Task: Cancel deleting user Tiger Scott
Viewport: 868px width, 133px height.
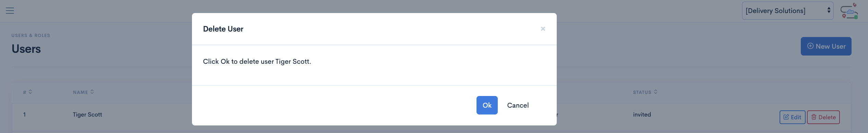Action: pos(518,105)
